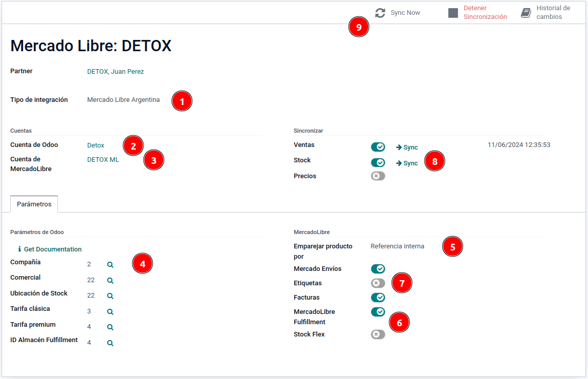Click the info icon beside Get Documentation
This screenshot has width=588, height=379.
tap(19, 249)
